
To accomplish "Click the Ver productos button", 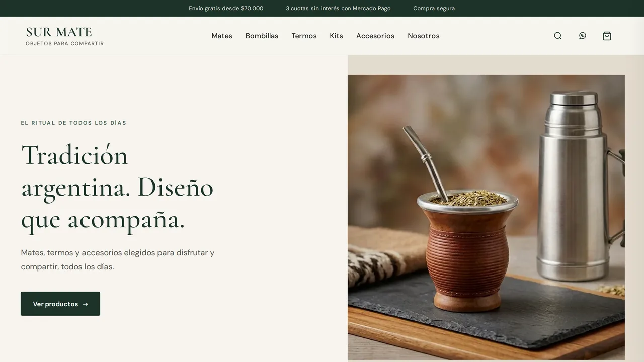I will point(60,304).
